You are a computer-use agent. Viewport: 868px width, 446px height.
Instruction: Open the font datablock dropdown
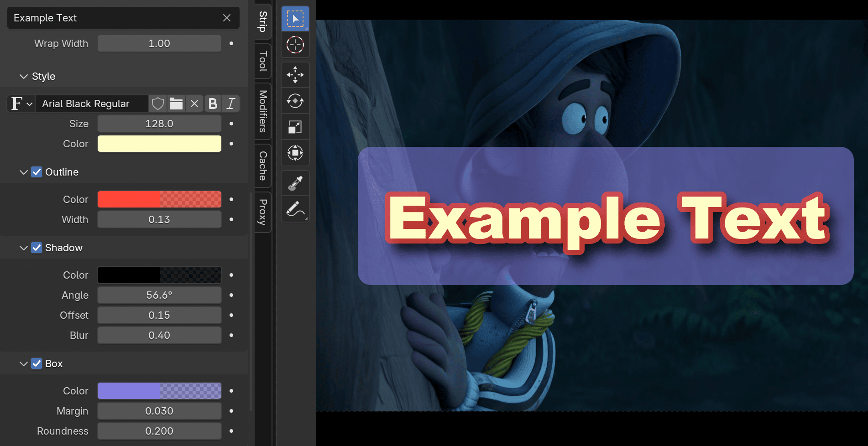pyautogui.click(x=21, y=104)
